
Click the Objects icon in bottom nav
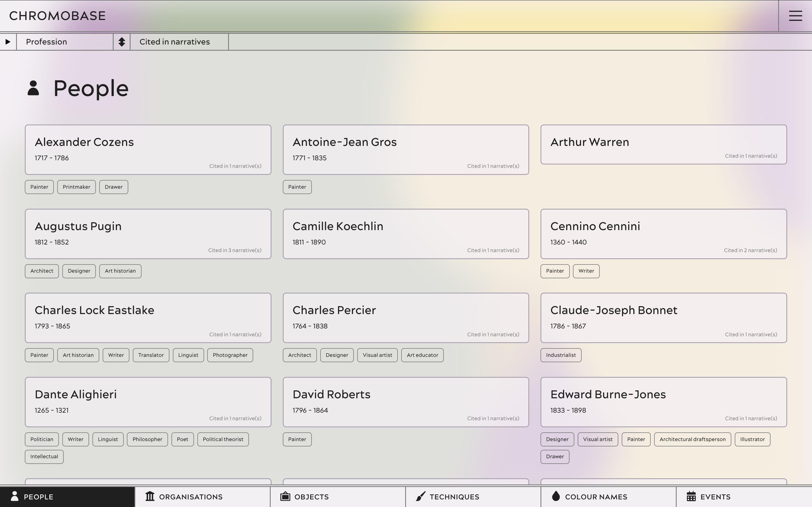[285, 497]
